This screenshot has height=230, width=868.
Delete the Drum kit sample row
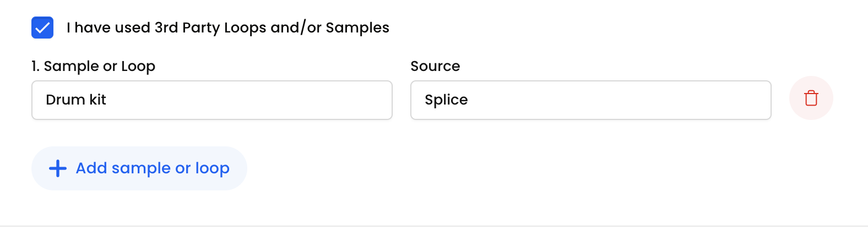pyautogui.click(x=811, y=98)
